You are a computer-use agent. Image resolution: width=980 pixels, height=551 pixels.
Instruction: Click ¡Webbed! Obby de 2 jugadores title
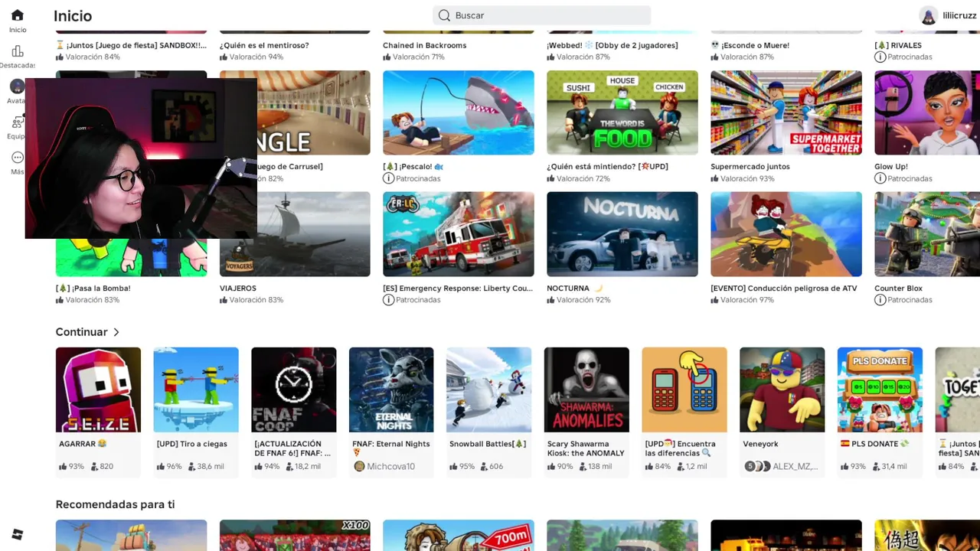pyautogui.click(x=612, y=45)
